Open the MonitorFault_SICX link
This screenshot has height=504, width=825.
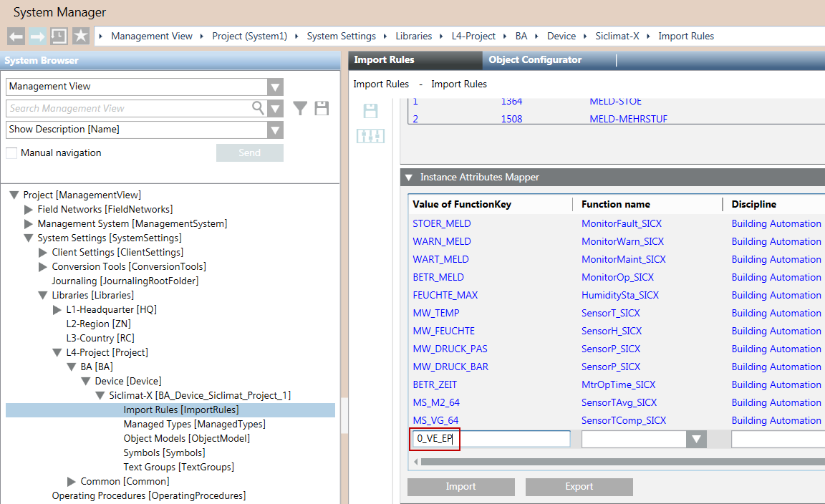pos(621,223)
